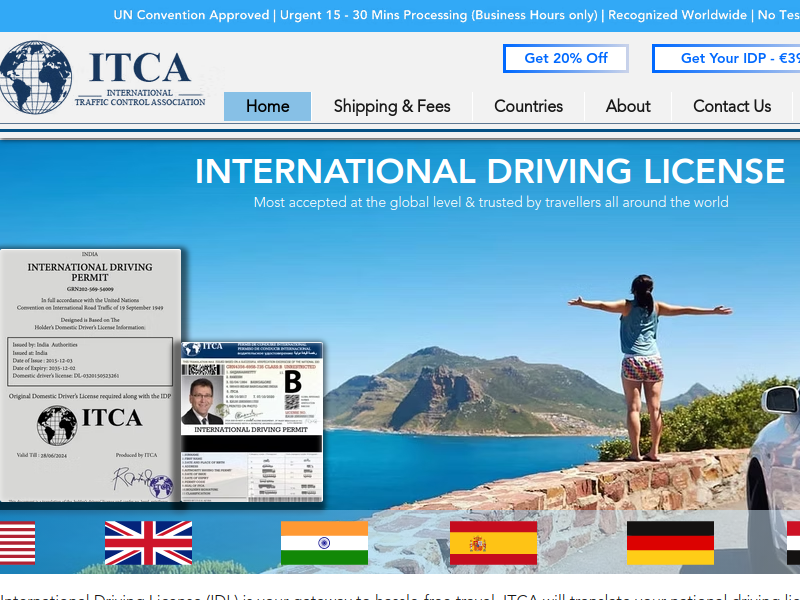
Task: Click the Get 20% Off button
Action: tap(566, 58)
